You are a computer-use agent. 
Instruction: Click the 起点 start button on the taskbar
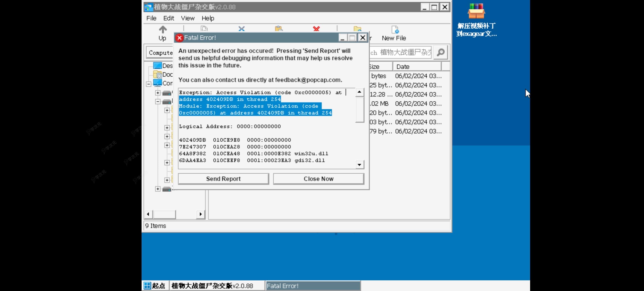(155, 285)
